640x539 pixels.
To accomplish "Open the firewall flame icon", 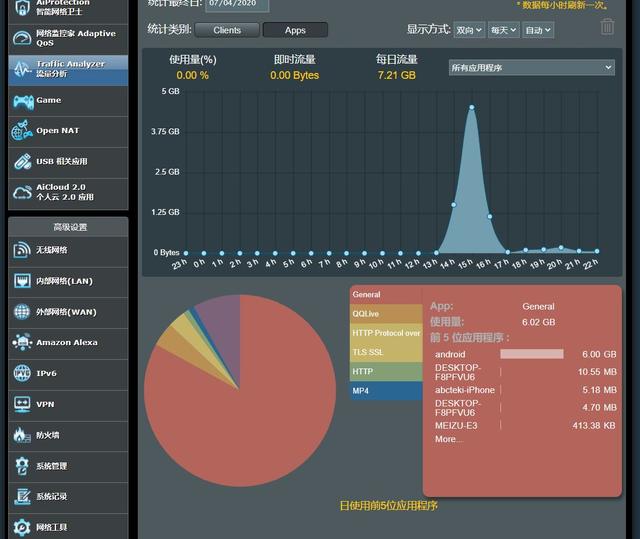I will pyautogui.click(x=22, y=435).
